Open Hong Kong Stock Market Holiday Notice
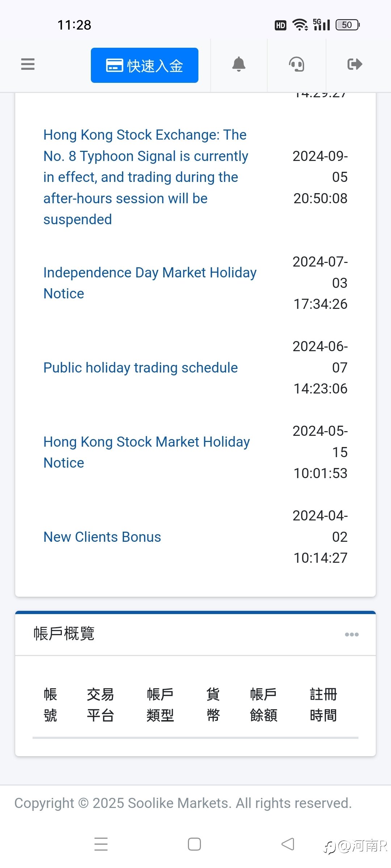391x868 pixels. pyautogui.click(x=146, y=452)
